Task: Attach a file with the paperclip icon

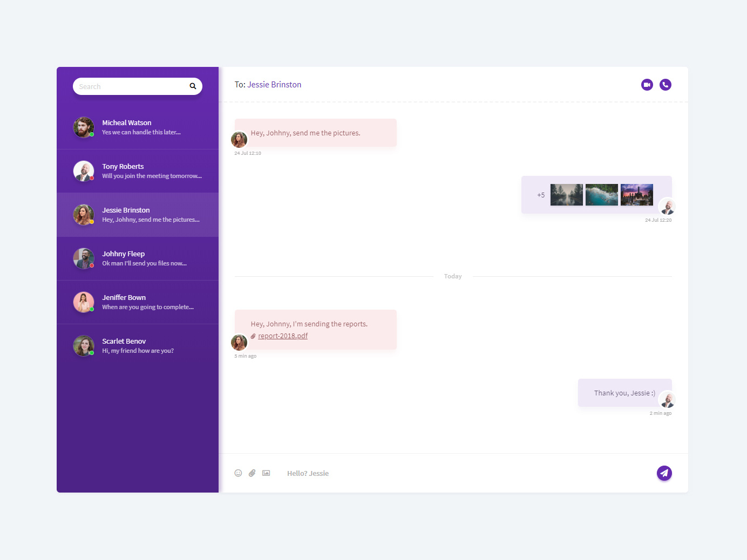Action: (252, 473)
